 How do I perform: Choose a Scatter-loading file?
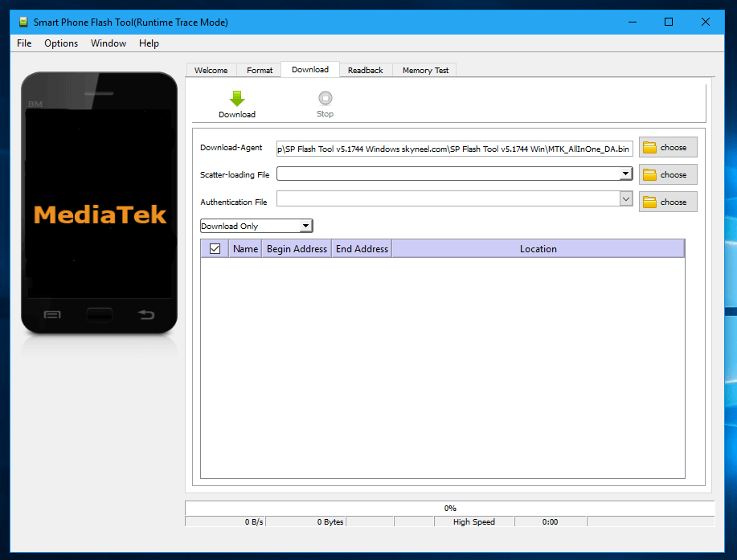[668, 175]
